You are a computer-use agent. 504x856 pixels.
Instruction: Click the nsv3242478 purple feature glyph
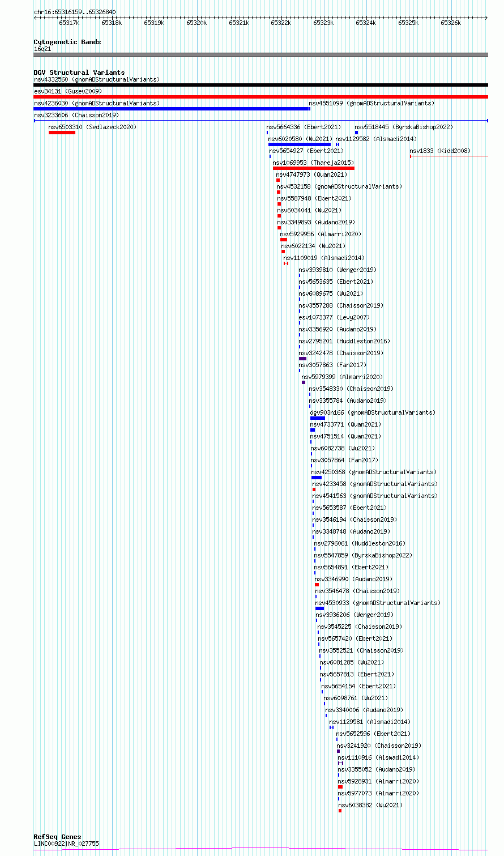(x=302, y=359)
